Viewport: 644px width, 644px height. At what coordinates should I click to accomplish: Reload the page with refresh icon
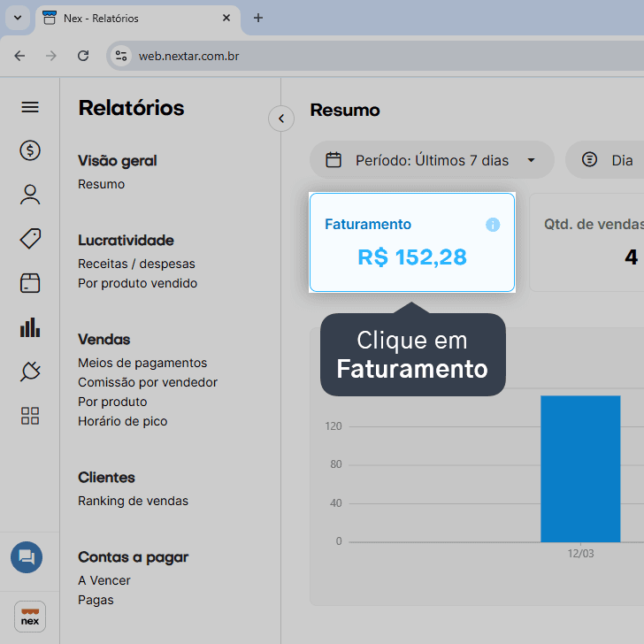coord(83,56)
